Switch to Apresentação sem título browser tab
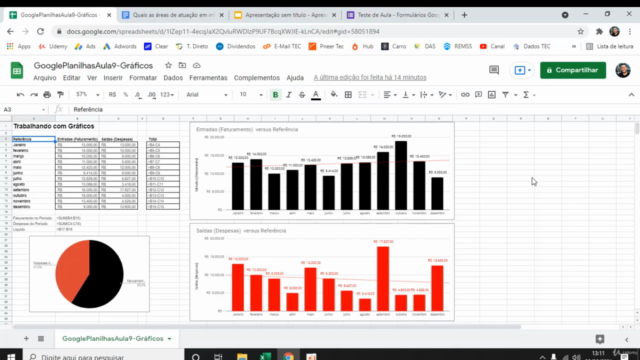This screenshot has width=640, height=360. pos(285,15)
